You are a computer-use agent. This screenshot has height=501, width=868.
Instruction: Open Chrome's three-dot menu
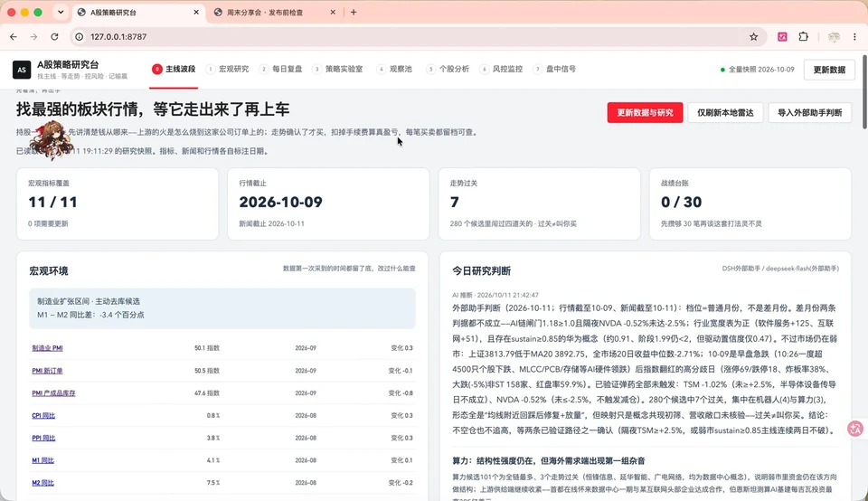[x=854, y=36]
